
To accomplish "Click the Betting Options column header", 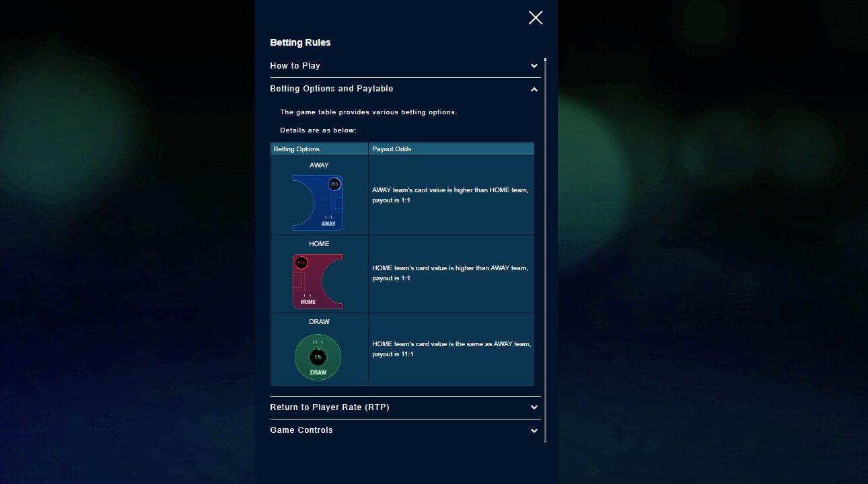I will [297, 149].
